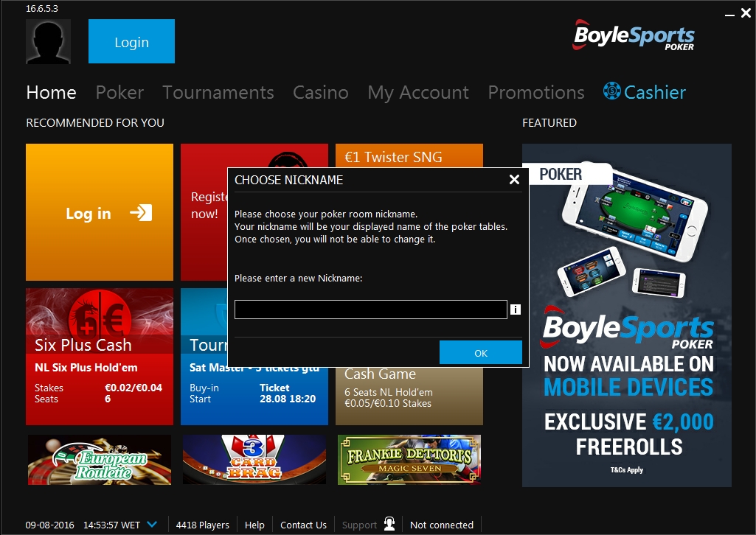Click the Contact Us link
This screenshot has width=756, height=535.
tap(303, 525)
